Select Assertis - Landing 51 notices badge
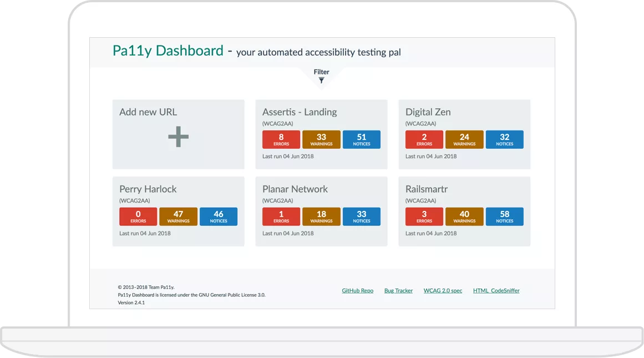 362,139
